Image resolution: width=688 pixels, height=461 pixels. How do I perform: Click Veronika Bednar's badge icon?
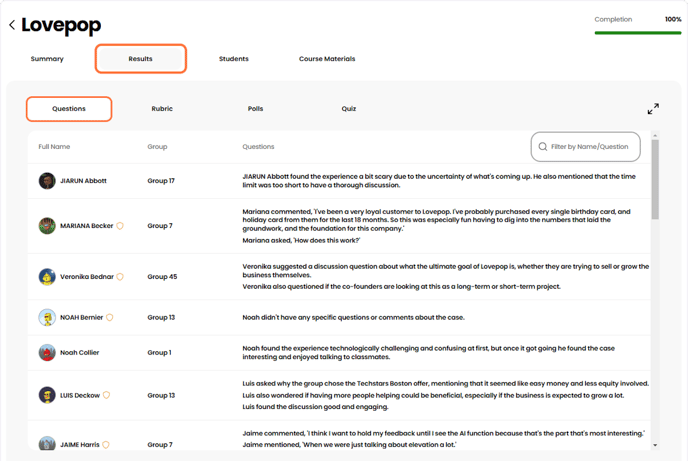pos(120,277)
